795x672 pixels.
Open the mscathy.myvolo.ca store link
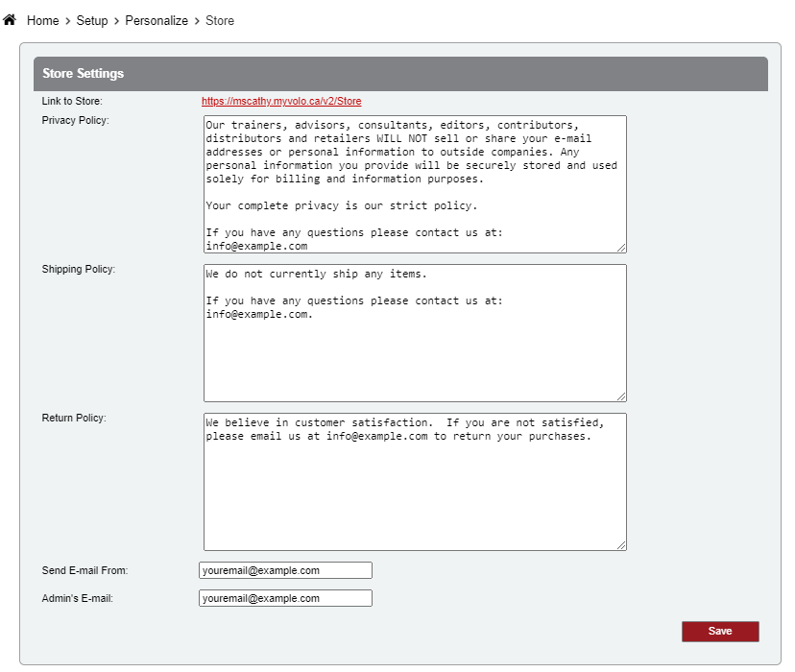pyautogui.click(x=281, y=101)
